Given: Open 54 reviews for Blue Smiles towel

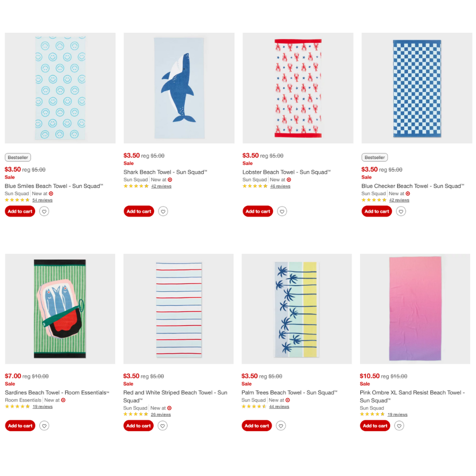Looking at the screenshot, I should point(42,200).
